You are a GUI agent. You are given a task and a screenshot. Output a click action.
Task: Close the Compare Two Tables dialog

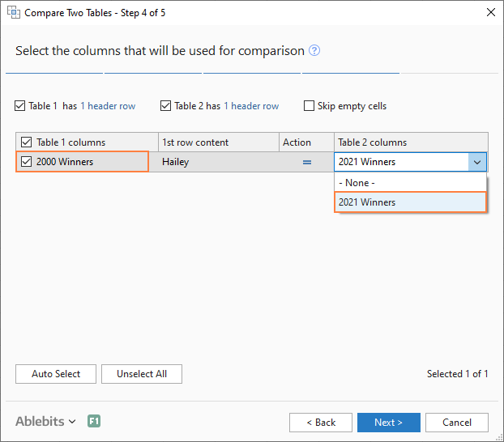[x=490, y=13]
